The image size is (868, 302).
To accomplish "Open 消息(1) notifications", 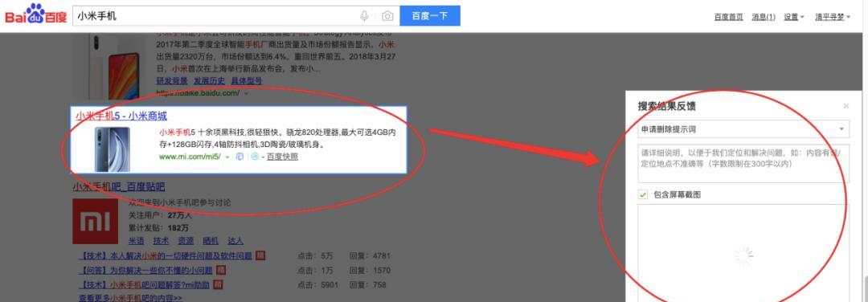I will click(x=764, y=17).
